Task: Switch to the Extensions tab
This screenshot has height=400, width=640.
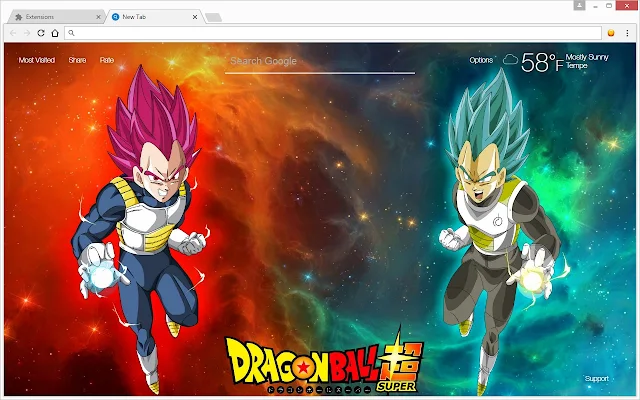Action: click(x=55, y=17)
